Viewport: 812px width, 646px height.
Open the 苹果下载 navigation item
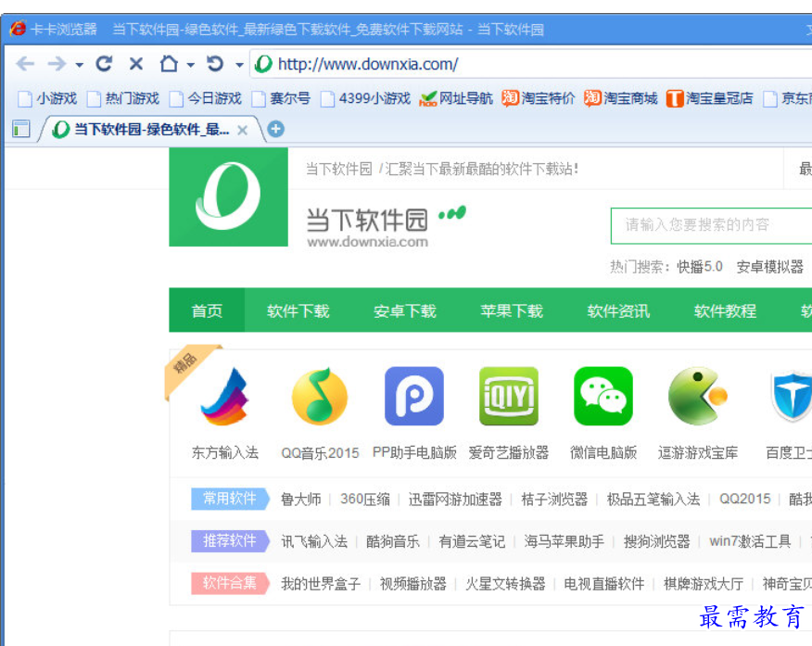(x=512, y=310)
